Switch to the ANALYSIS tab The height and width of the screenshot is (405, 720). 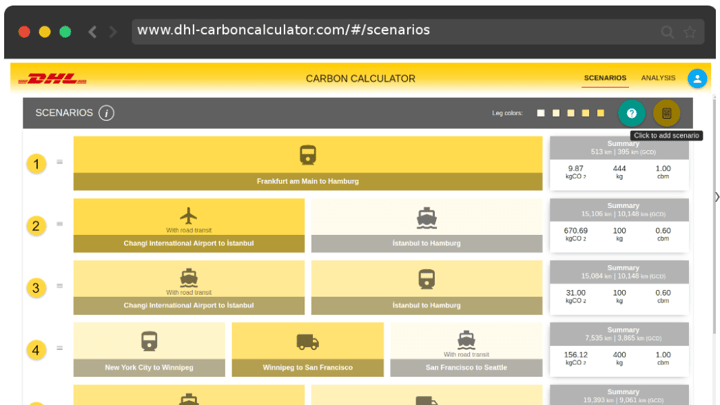click(658, 78)
